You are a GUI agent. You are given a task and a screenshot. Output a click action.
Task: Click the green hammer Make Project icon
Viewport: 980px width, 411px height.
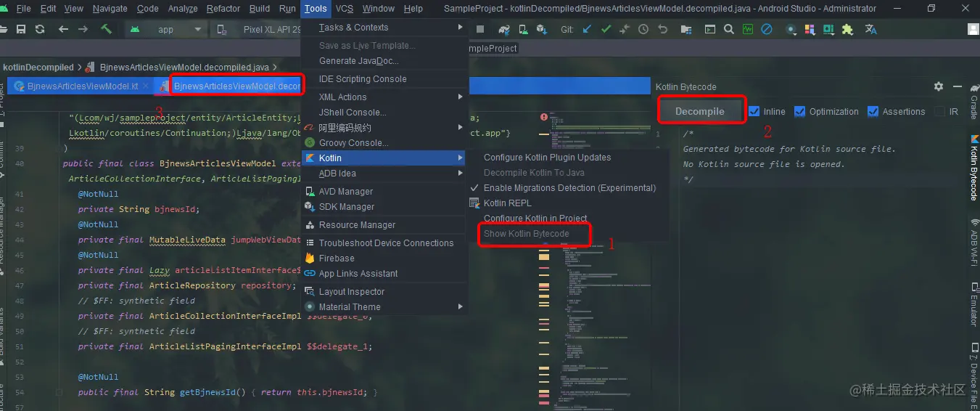(106, 29)
